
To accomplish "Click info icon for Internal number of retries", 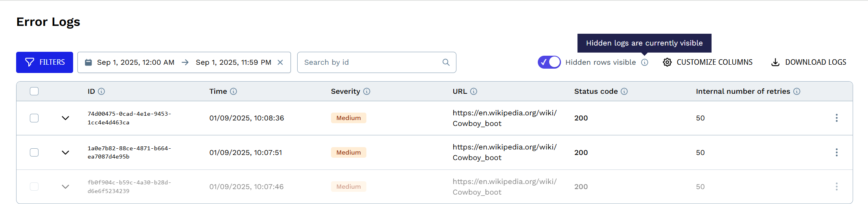I will [x=797, y=91].
